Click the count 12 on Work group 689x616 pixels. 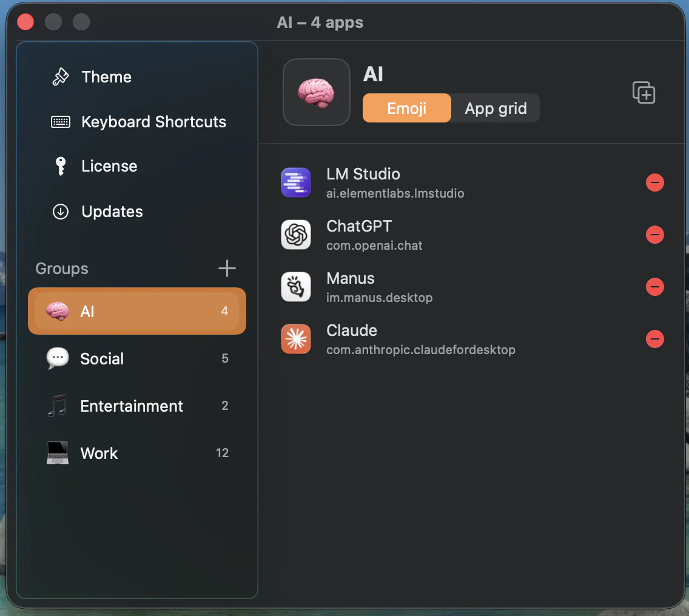223,453
